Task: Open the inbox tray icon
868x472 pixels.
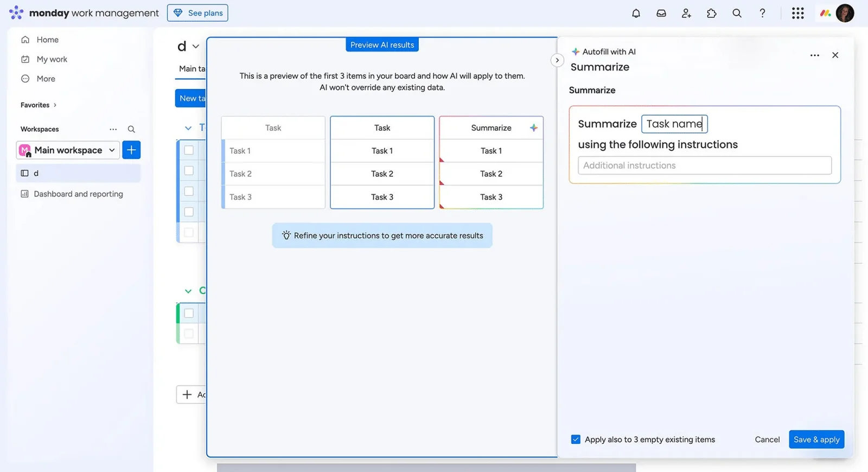Action: click(x=661, y=14)
